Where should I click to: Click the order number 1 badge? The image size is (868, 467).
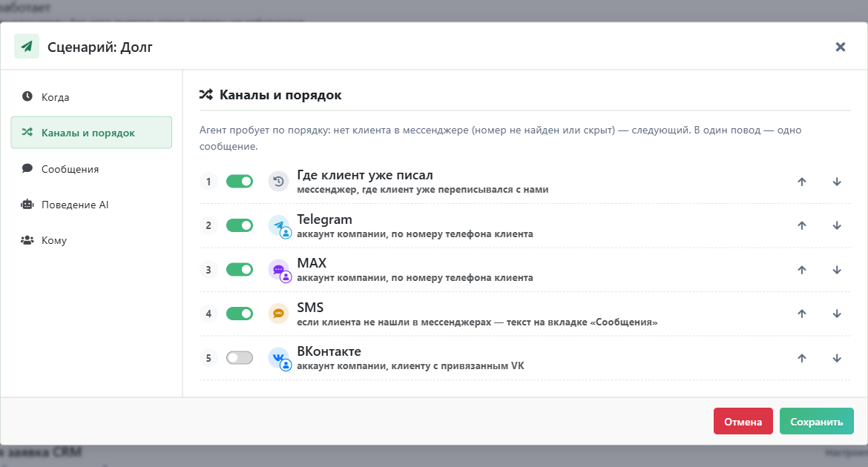point(208,182)
